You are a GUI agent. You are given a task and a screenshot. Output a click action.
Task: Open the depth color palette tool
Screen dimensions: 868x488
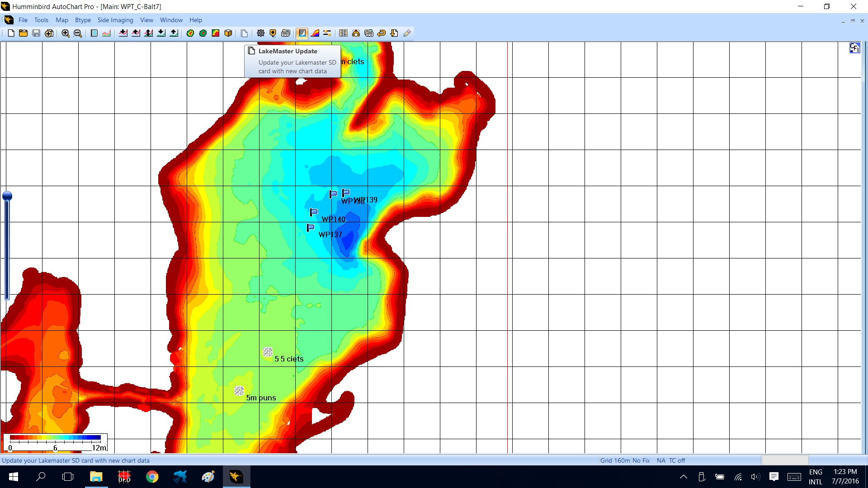point(315,33)
